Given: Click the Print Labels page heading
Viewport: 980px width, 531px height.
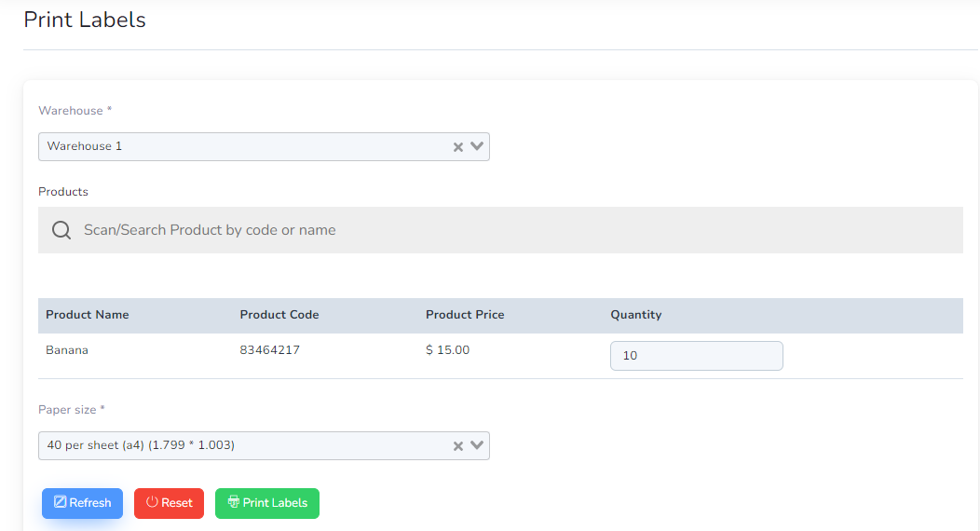Looking at the screenshot, I should (85, 20).
